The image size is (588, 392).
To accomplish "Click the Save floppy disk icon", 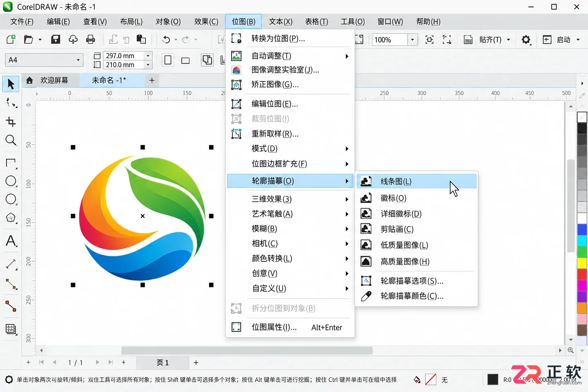I will coord(56,40).
